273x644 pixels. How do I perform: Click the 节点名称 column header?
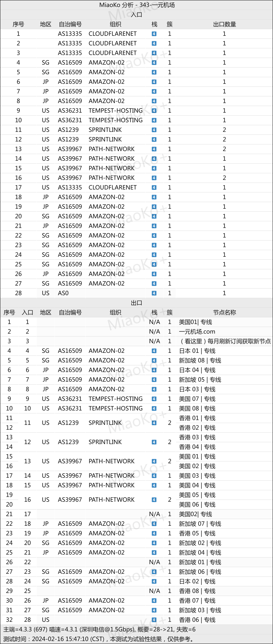(x=224, y=312)
